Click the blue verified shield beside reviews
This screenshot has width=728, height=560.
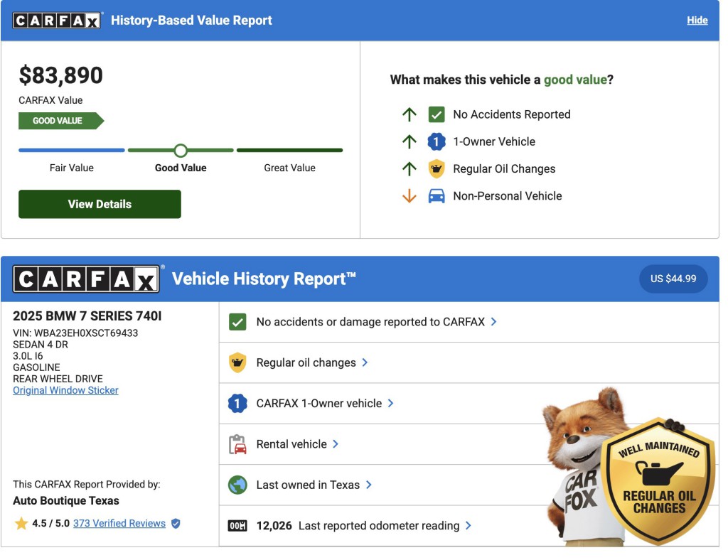click(x=176, y=524)
